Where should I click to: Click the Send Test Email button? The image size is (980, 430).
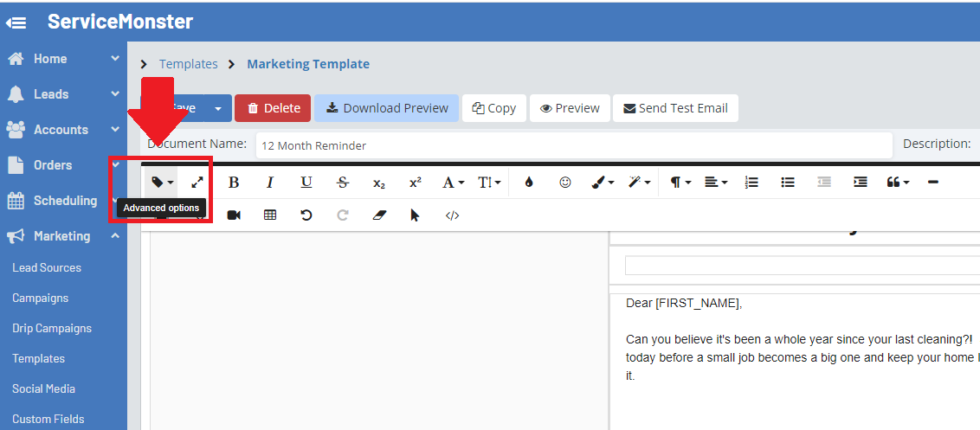[x=675, y=108]
